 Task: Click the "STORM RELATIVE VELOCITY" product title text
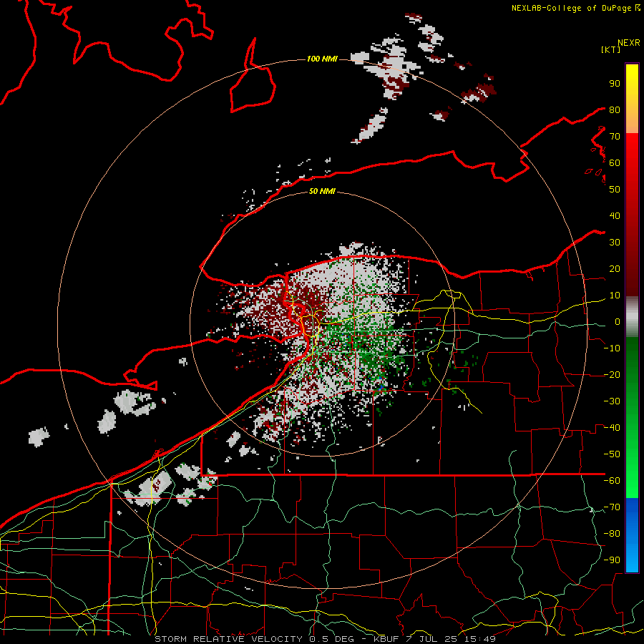(228, 639)
